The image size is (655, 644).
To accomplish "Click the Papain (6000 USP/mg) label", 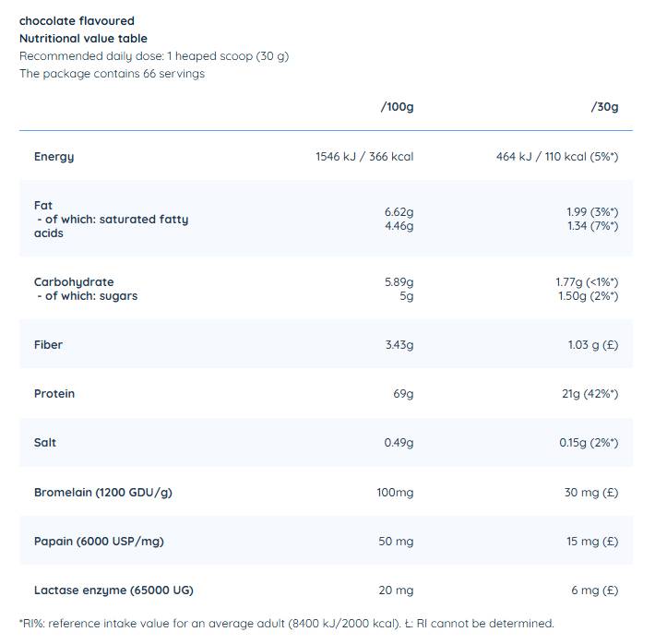I will click(99, 542).
